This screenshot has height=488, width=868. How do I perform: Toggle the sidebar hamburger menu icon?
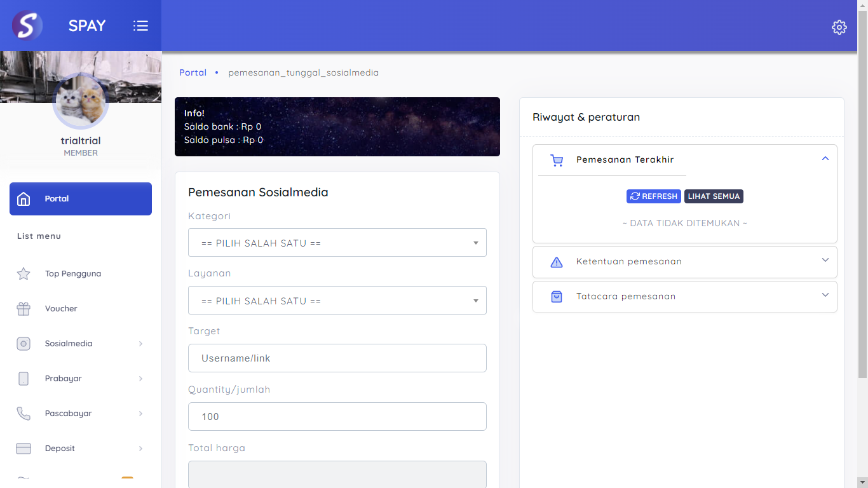point(140,25)
